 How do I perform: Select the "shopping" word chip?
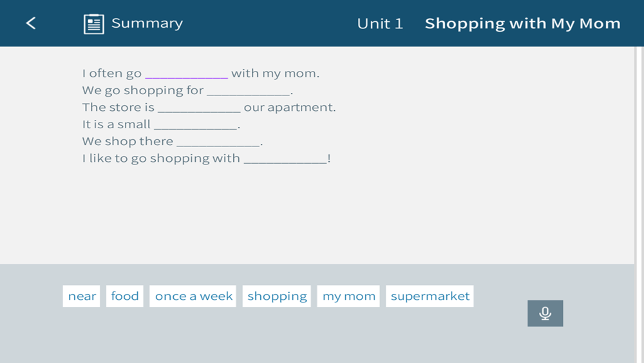point(276,296)
